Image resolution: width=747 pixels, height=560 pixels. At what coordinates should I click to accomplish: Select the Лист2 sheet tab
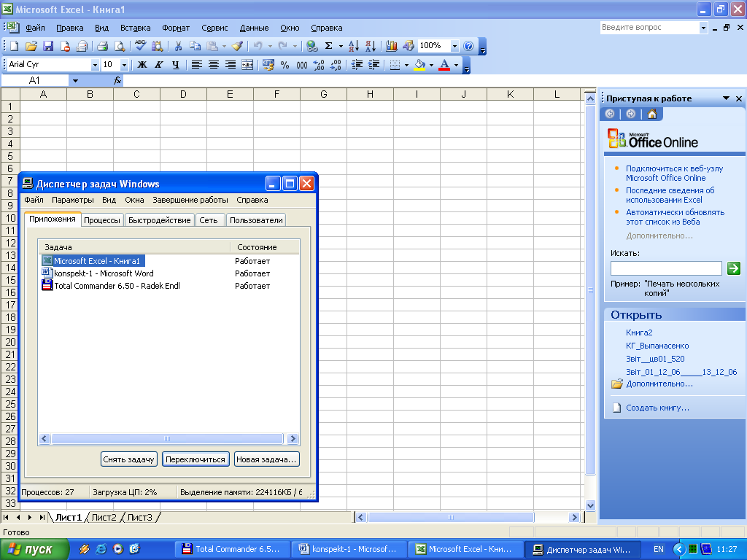(x=104, y=517)
